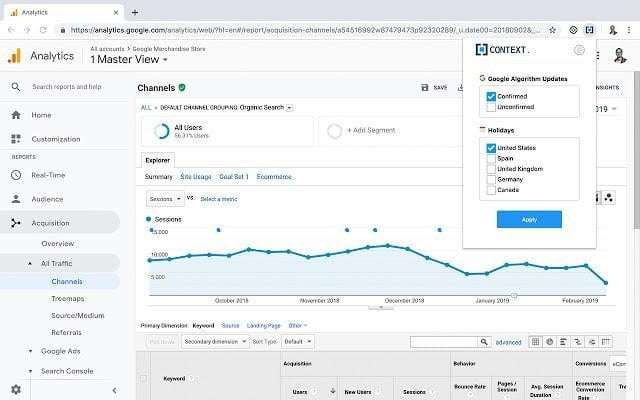This screenshot has height=400, width=640.
Task: Open the Sort Type Default dropdown
Action: pyautogui.click(x=298, y=342)
